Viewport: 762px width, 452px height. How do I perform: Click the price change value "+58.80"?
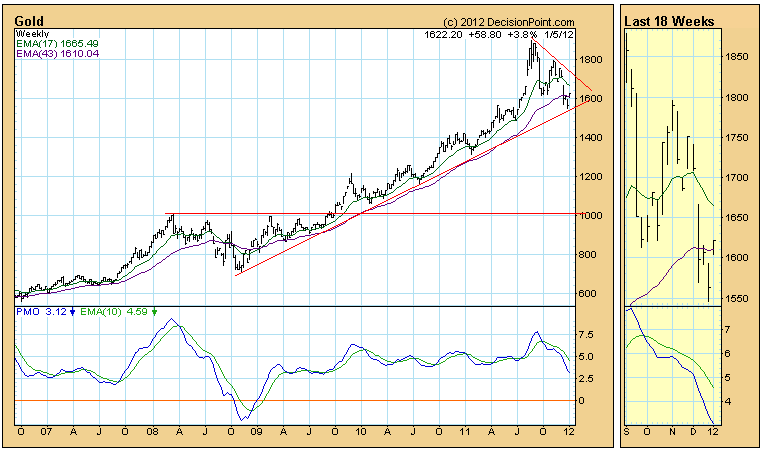[x=485, y=35]
